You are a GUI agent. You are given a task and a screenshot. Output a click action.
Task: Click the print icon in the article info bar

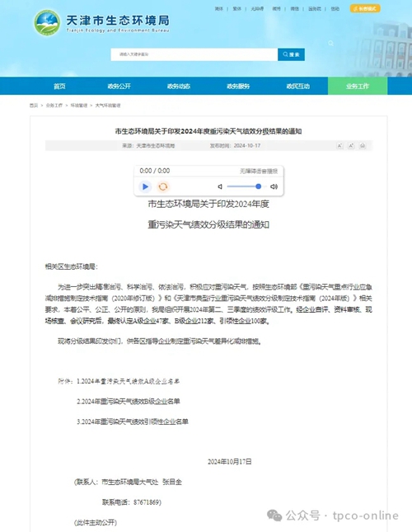tap(363, 145)
